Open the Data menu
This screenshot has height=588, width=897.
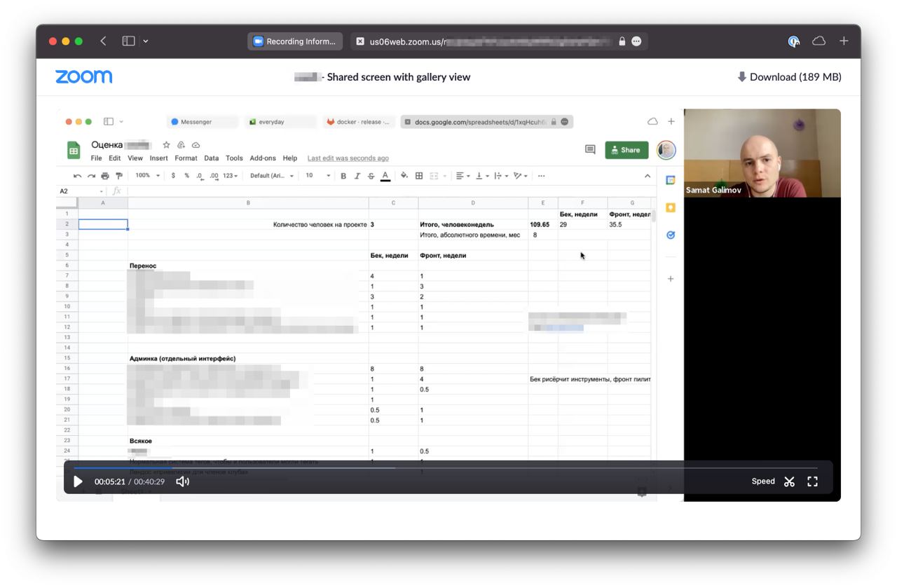coord(212,158)
